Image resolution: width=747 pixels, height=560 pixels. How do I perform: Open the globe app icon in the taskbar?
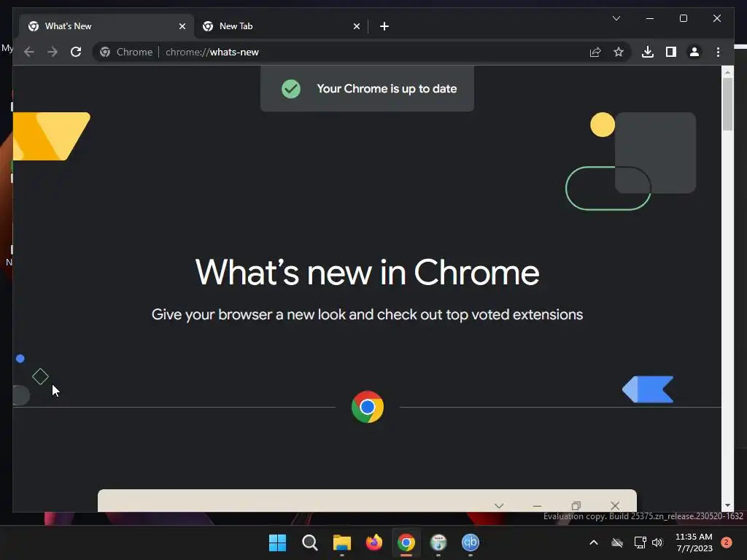click(438, 542)
